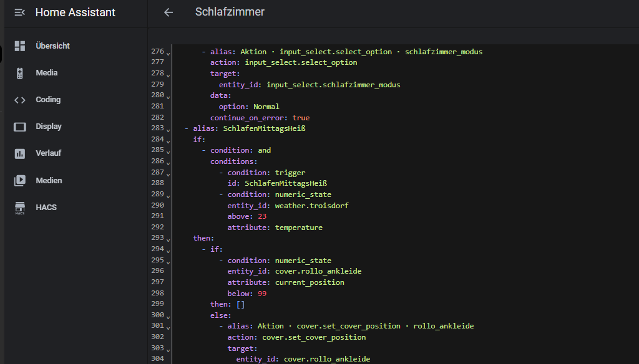Open the Übersicht dashboard icon
This screenshot has width=639, height=364.
pyautogui.click(x=19, y=46)
